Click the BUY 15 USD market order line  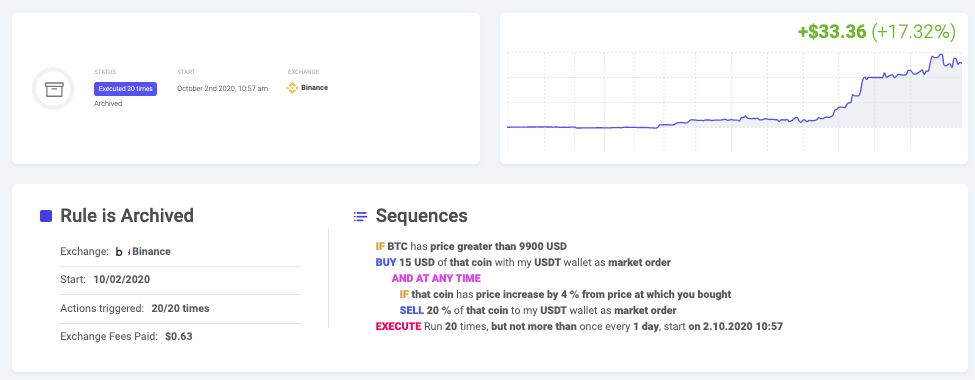coord(523,262)
